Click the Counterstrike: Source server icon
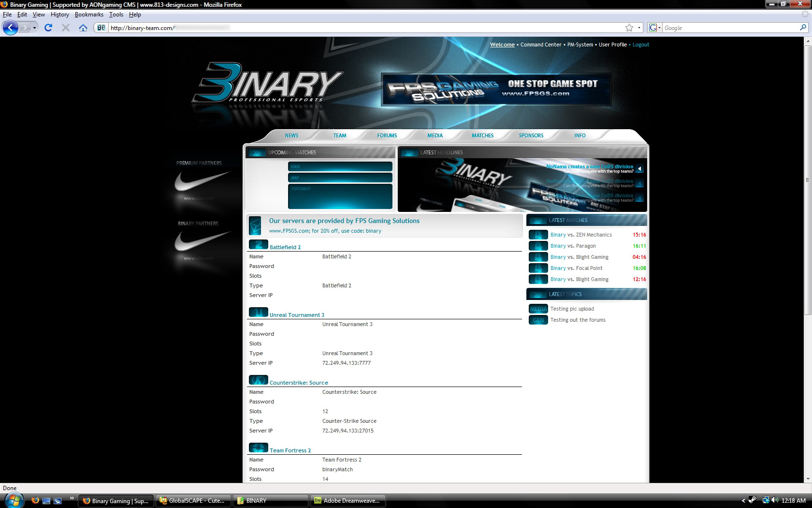The height and width of the screenshot is (508, 812). [x=259, y=380]
